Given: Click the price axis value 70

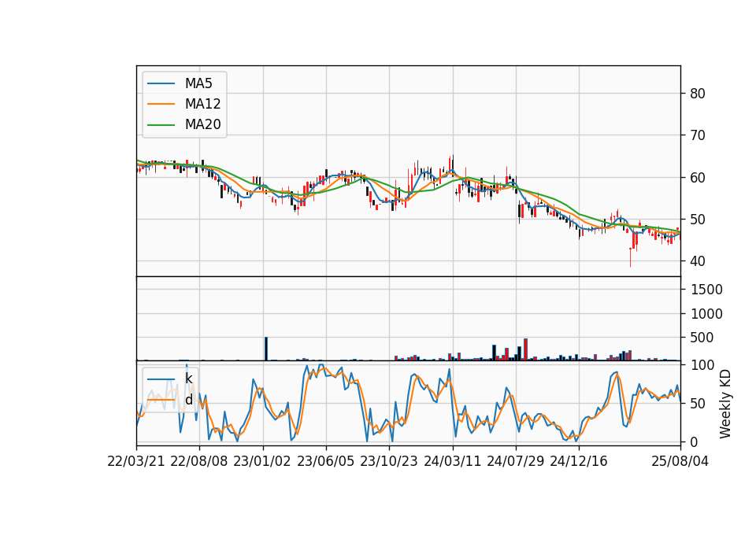Looking at the screenshot, I should [697, 135].
